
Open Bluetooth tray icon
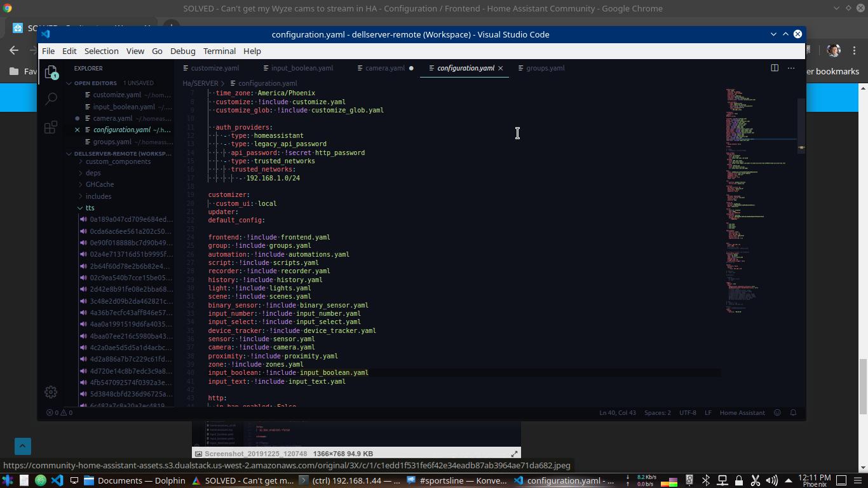pyautogui.click(x=705, y=480)
